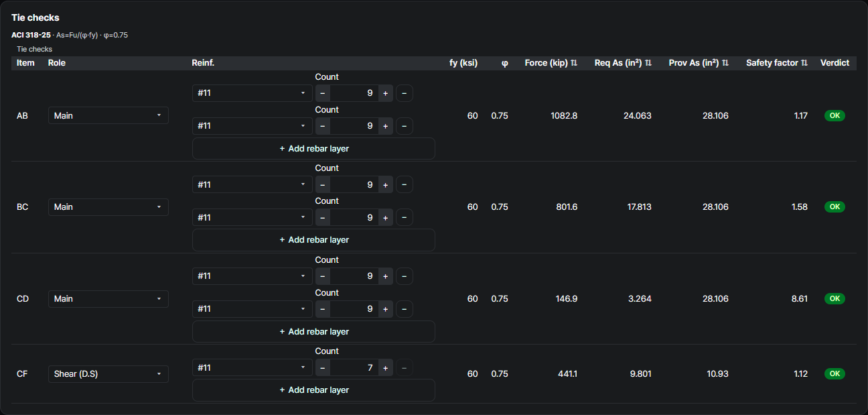Increase count of BC's first rebar layer

click(x=385, y=184)
